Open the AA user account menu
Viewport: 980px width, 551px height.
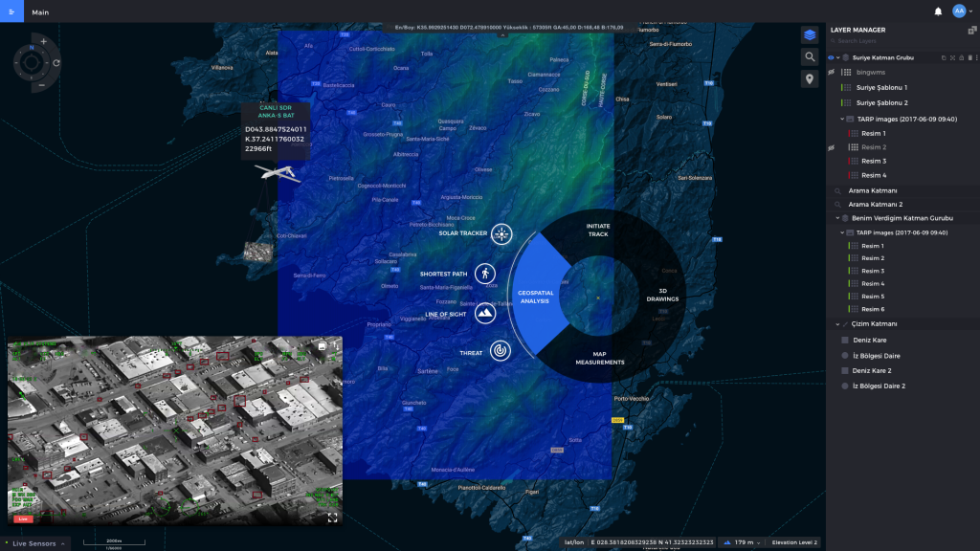957,11
